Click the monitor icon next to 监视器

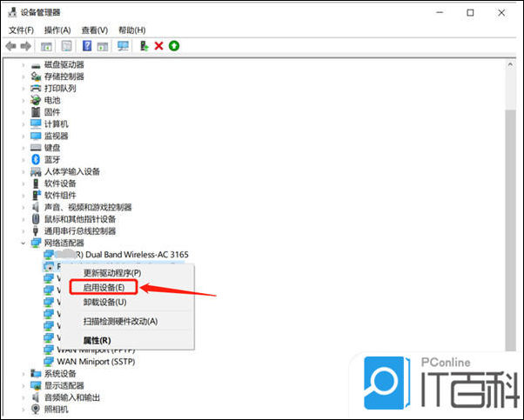point(36,136)
